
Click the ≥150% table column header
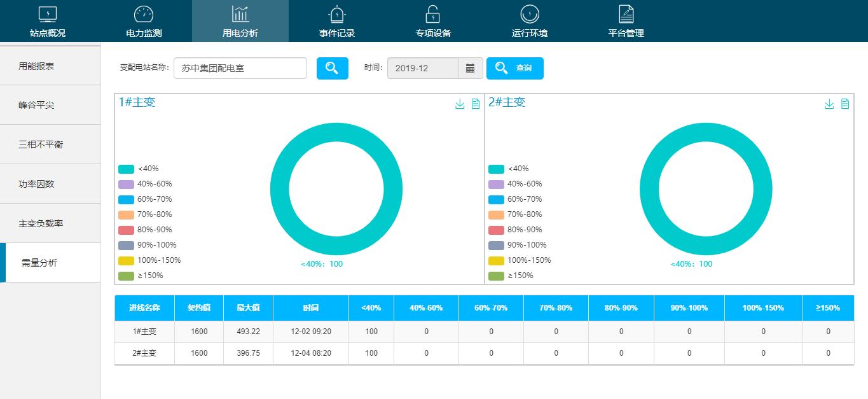point(828,308)
